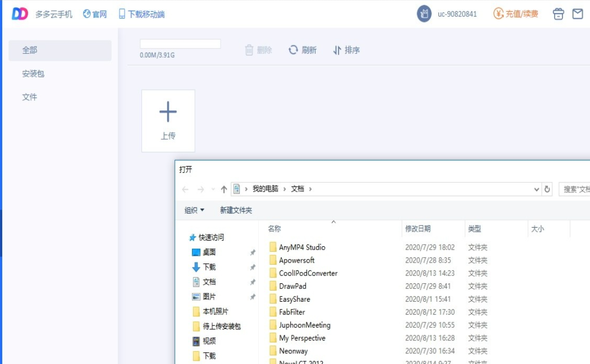Open the gift box icon
This screenshot has width=590, height=364.
coord(559,14)
